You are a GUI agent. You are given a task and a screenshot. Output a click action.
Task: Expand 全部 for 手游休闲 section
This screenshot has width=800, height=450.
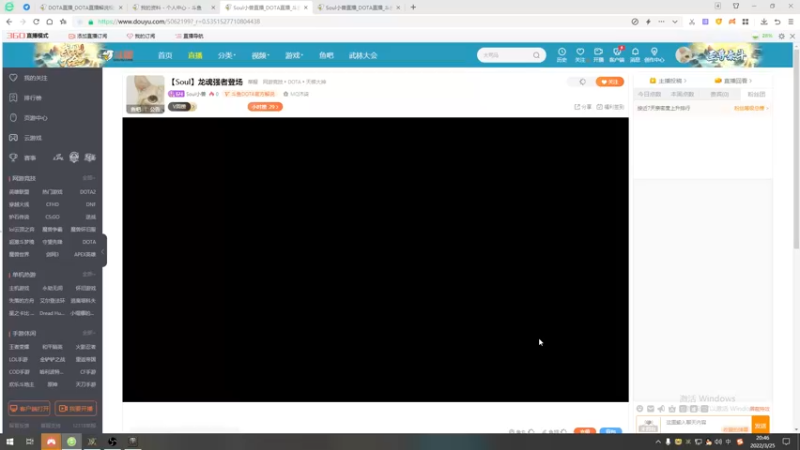pyautogui.click(x=88, y=333)
